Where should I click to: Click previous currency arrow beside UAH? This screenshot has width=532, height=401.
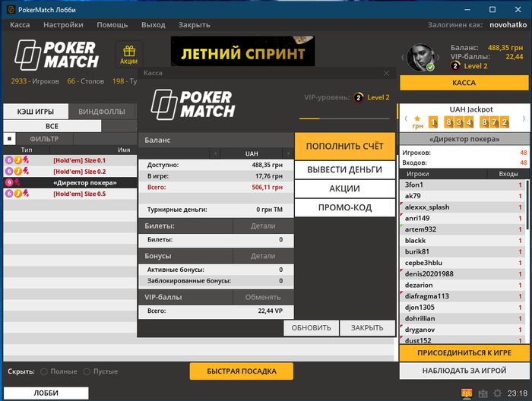point(215,153)
